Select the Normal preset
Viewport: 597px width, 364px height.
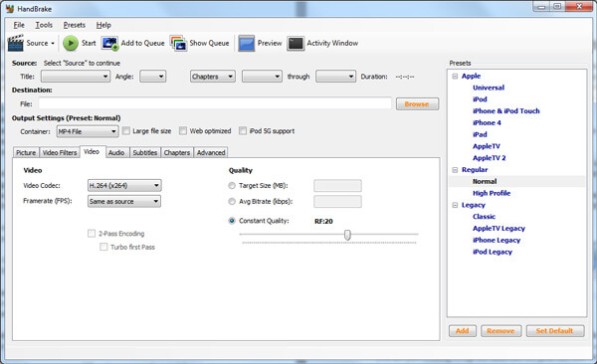(485, 182)
